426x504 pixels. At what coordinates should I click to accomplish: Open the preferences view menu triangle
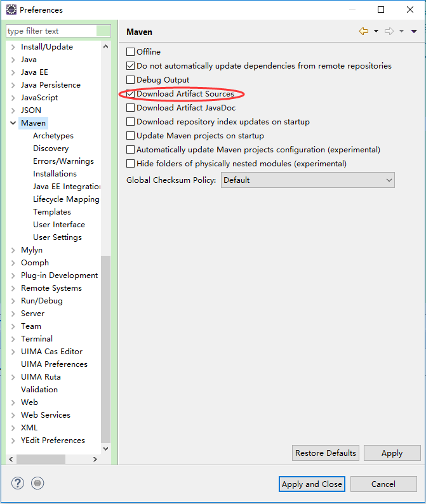tap(414, 31)
